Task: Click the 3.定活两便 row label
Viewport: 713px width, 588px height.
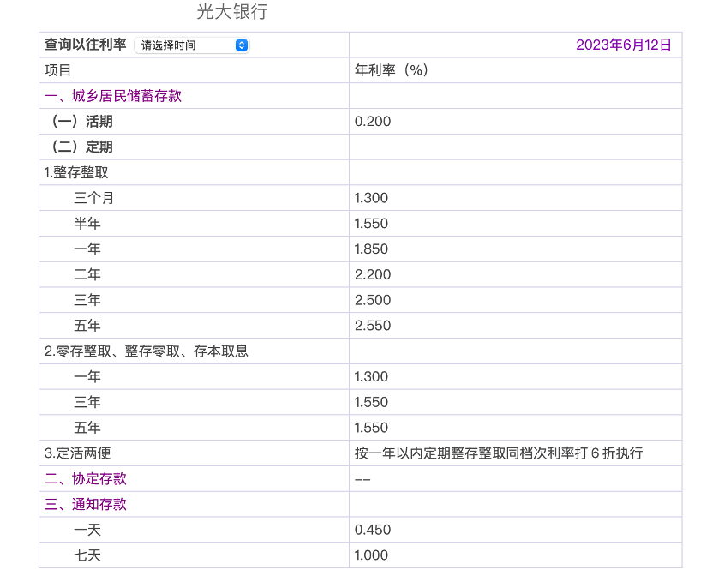Action: click(x=78, y=453)
